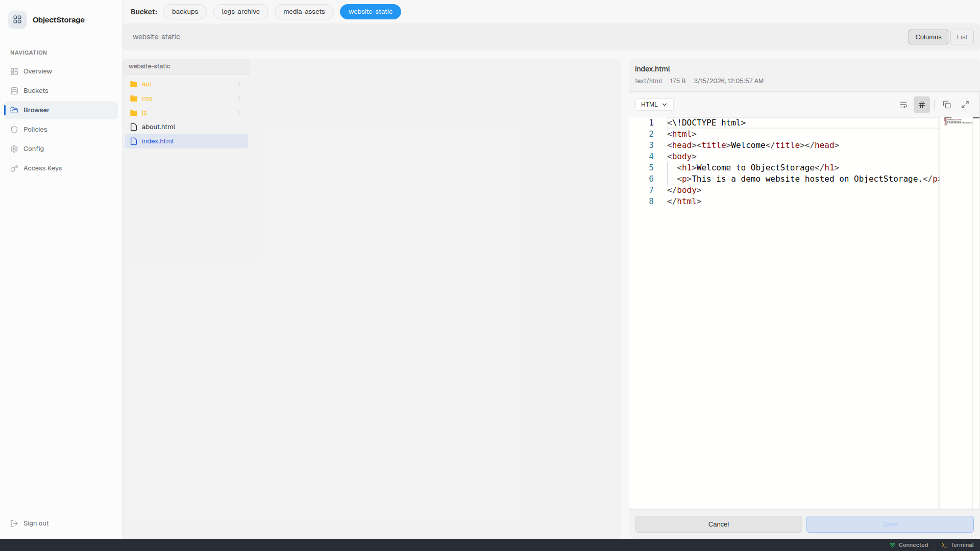
Task: Select the media-assets bucket tab
Action: (304, 12)
